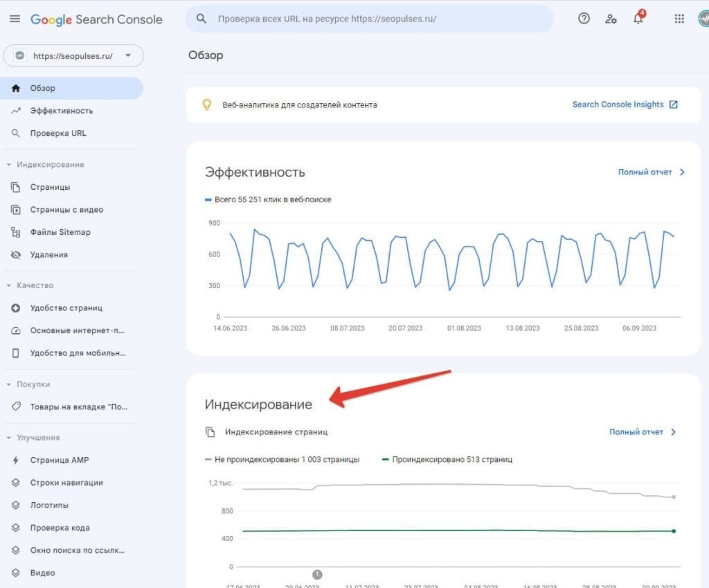The height and width of the screenshot is (588, 709).
Task: Click the sitemap icon beside Файлы Sitemap
Action: coord(16,232)
